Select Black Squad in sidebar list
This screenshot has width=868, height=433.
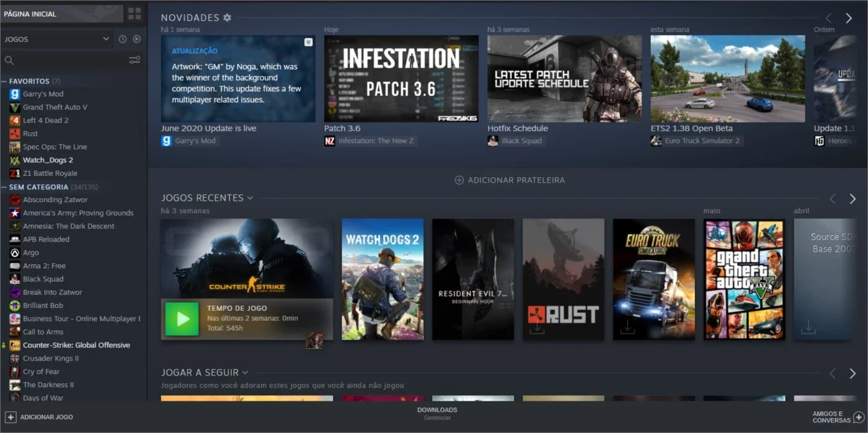point(43,279)
